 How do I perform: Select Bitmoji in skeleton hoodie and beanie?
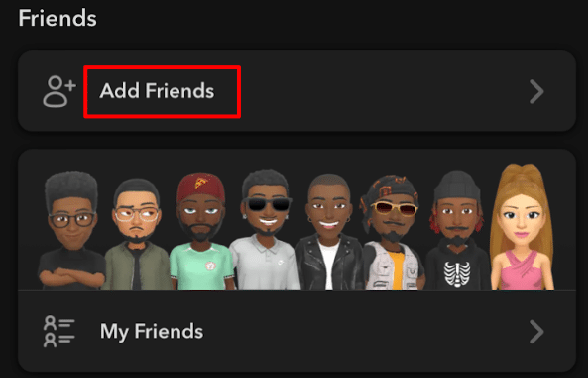tap(457, 230)
